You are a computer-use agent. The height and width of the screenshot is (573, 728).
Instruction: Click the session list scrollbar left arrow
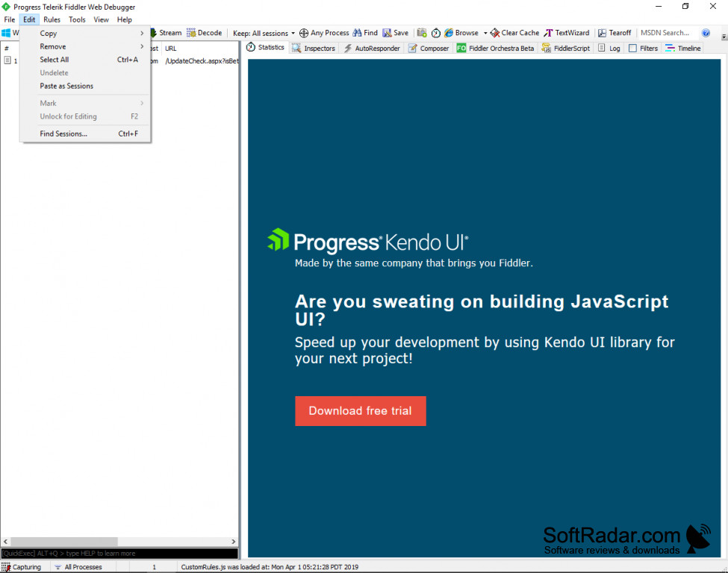pyautogui.click(x=5, y=542)
